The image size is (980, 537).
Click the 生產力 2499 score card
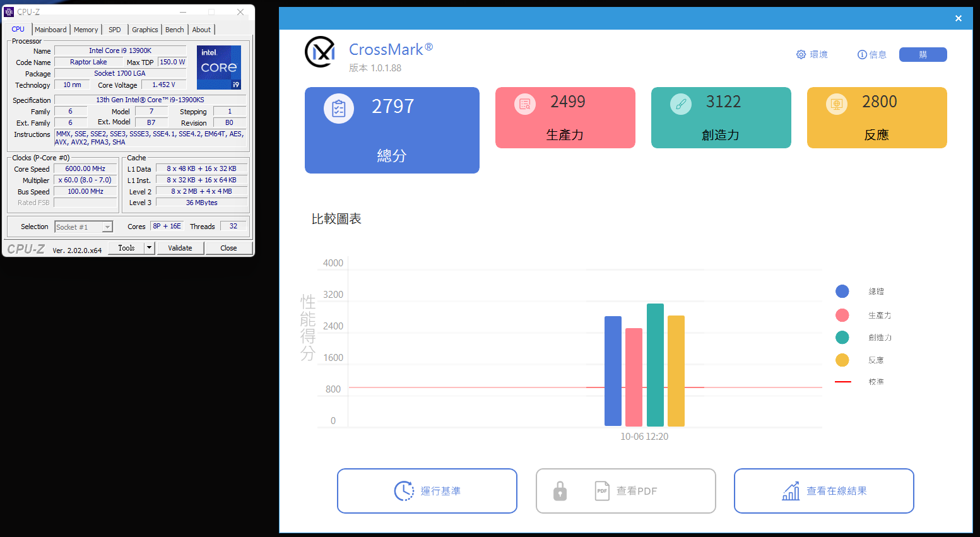(565, 117)
